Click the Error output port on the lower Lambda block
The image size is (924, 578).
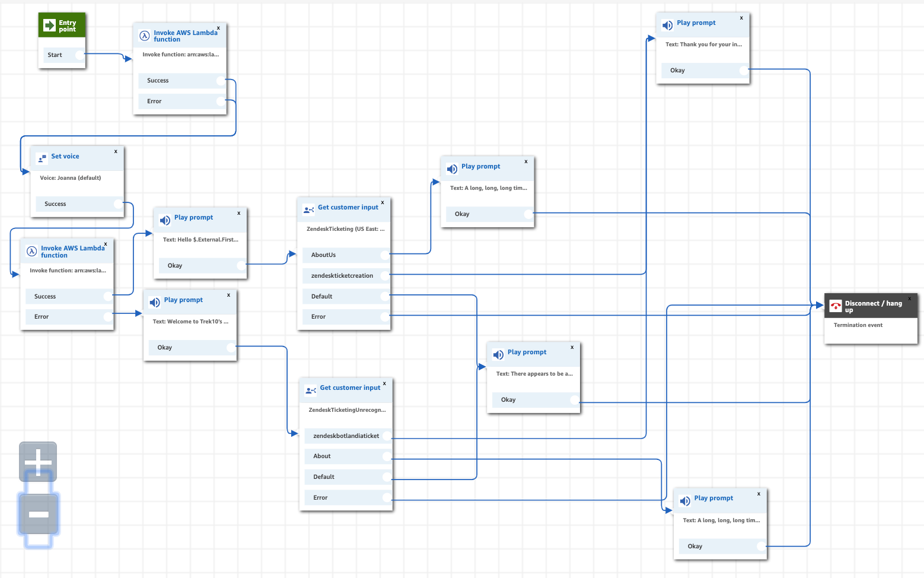point(109,316)
